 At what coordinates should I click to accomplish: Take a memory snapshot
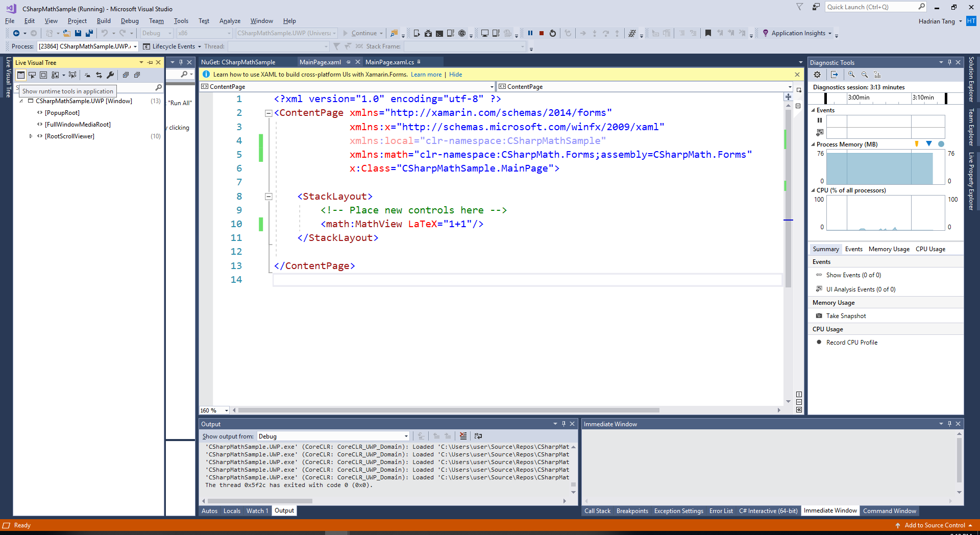(x=846, y=316)
